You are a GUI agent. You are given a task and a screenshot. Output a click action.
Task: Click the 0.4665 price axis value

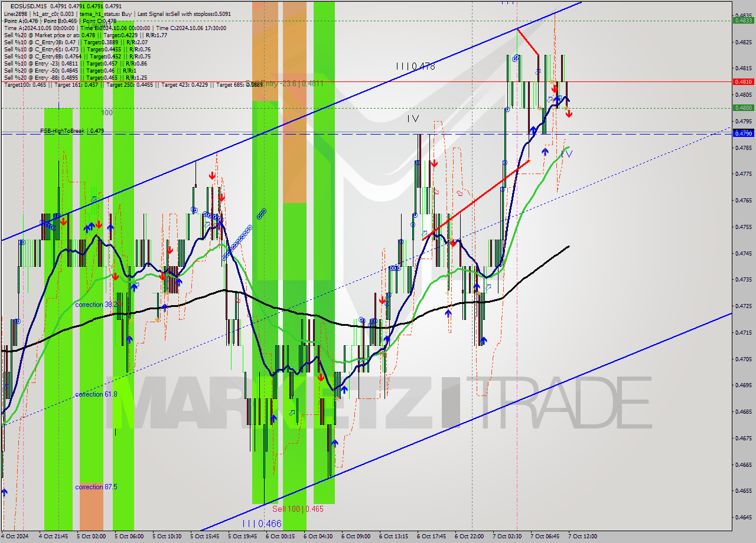(x=743, y=465)
